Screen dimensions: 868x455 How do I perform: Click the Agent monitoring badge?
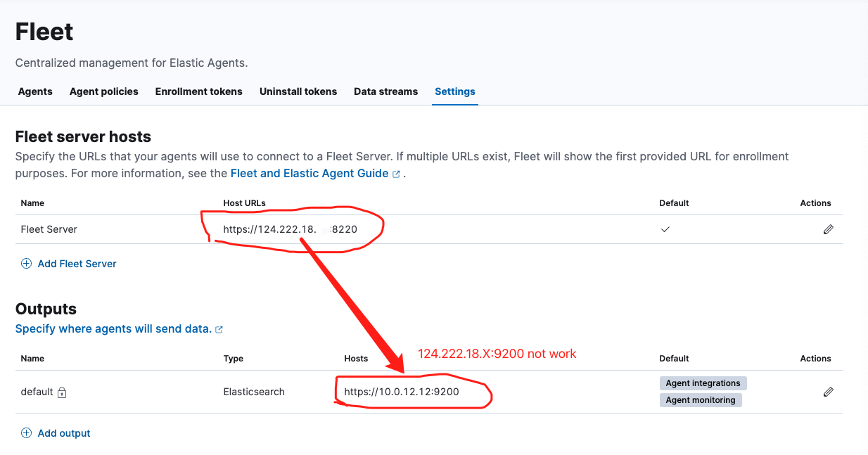(701, 400)
